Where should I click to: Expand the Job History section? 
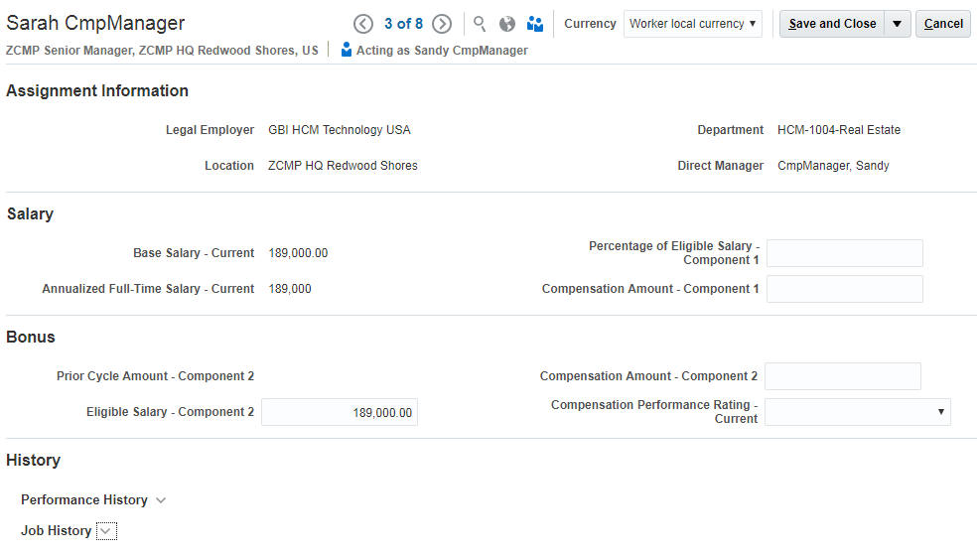click(x=106, y=531)
